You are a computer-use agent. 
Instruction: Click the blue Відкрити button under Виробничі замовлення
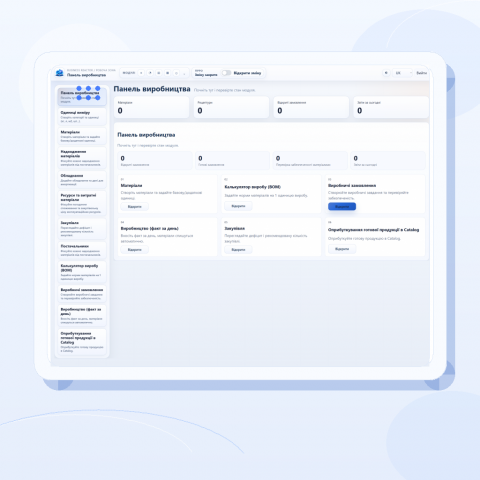pyautogui.click(x=342, y=207)
